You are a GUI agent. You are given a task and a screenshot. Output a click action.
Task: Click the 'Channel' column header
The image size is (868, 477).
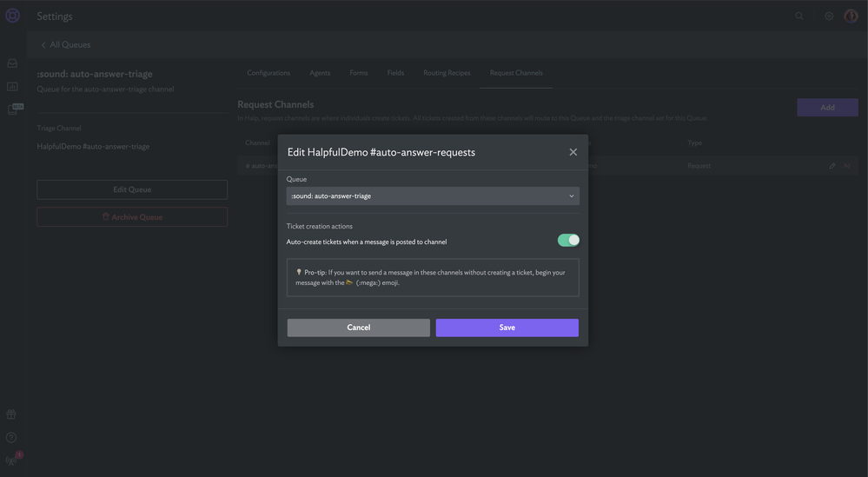click(257, 142)
